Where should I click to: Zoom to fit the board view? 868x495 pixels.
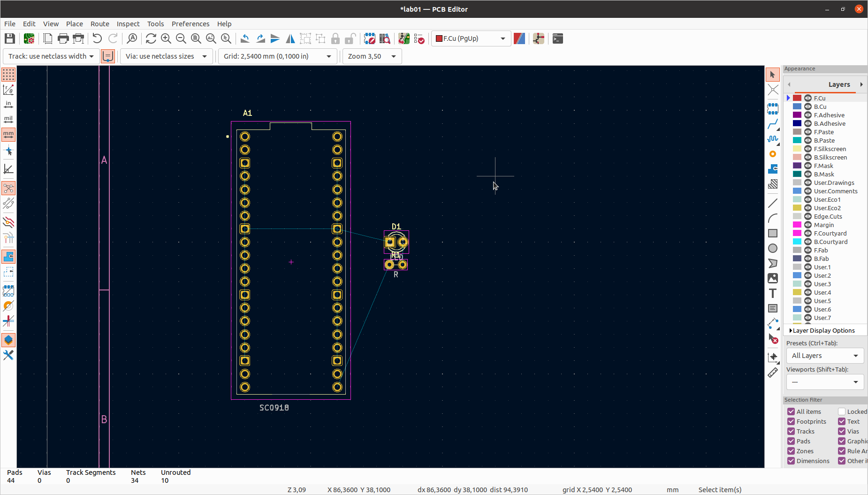(196, 38)
